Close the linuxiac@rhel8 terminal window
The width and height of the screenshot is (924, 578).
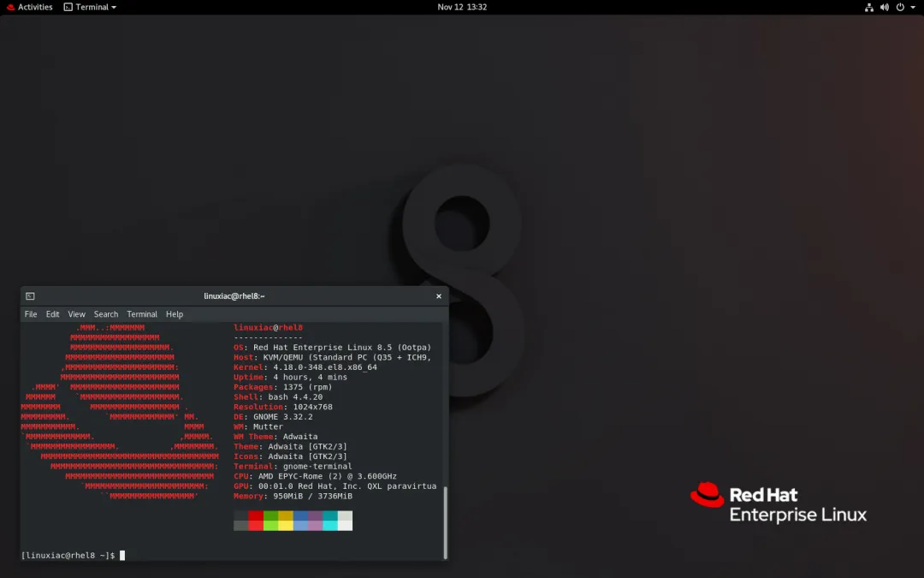438,296
